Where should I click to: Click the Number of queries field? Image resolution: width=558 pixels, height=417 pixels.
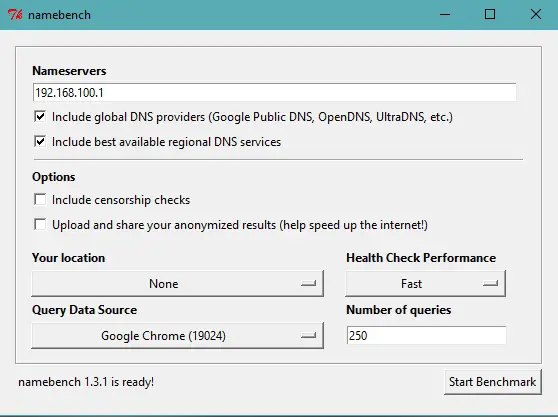[426, 335]
